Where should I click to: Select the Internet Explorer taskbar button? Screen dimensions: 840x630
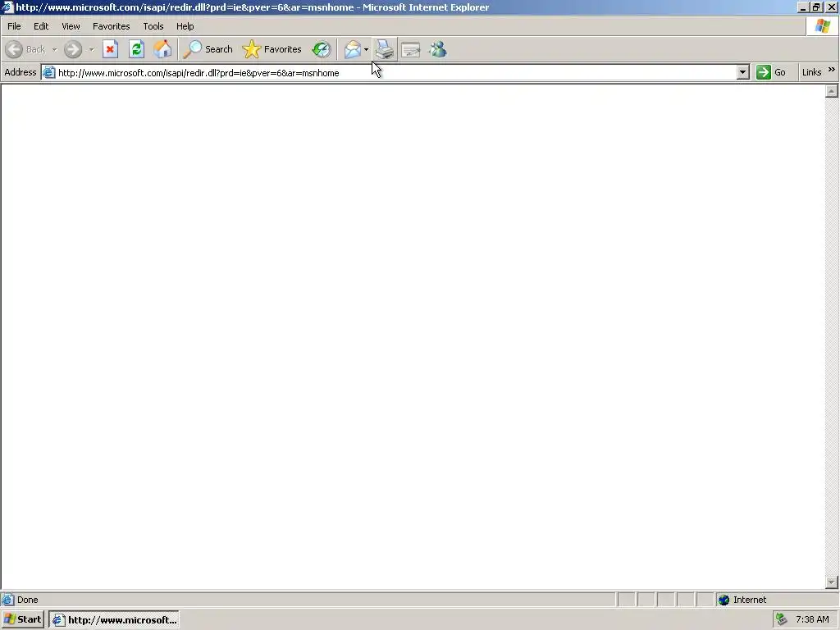click(x=113, y=619)
